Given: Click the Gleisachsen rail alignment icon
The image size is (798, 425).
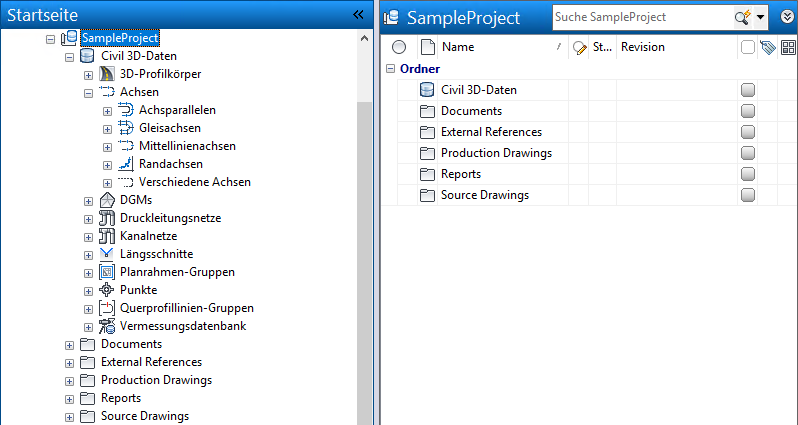Looking at the screenshot, I should click(127, 128).
